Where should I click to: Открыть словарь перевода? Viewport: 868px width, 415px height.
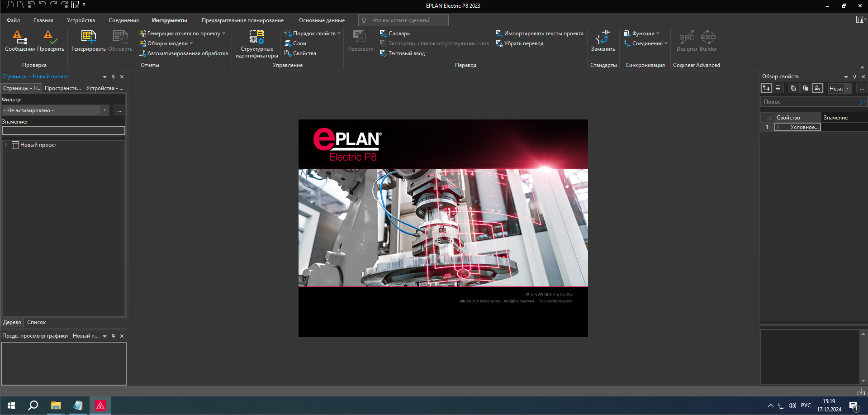[398, 33]
